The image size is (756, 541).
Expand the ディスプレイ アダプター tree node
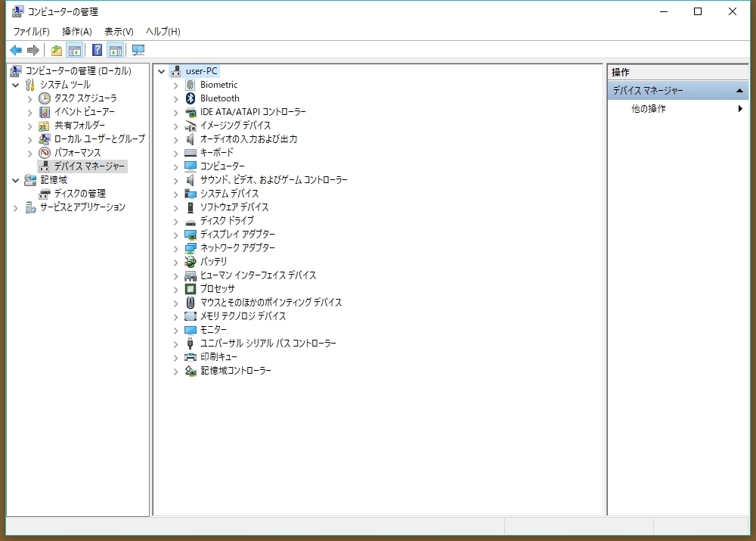point(175,235)
